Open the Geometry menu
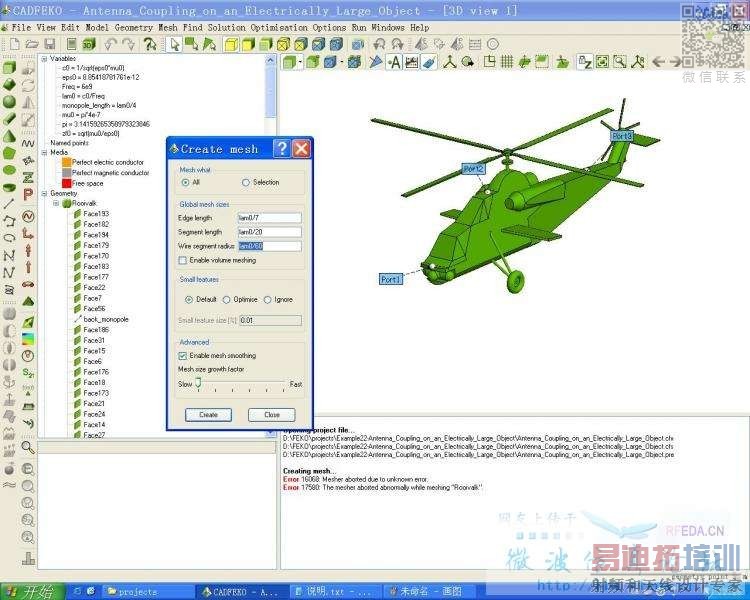Image resolution: width=750 pixels, height=600 pixels. [x=133, y=28]
